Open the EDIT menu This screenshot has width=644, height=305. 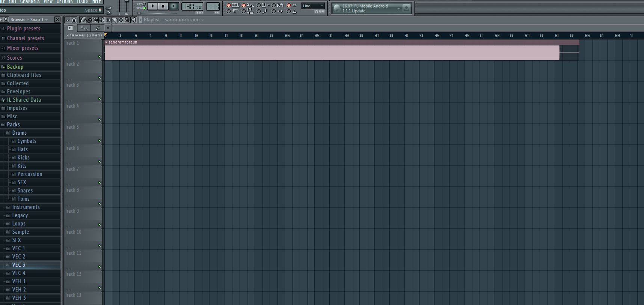[x=12, y=2]
